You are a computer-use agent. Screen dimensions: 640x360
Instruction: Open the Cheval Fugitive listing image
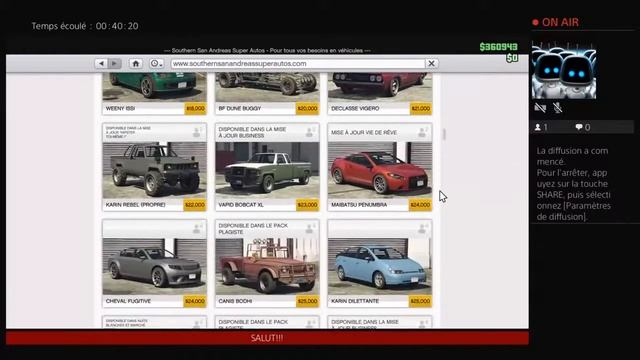click(x=154, y=266)
